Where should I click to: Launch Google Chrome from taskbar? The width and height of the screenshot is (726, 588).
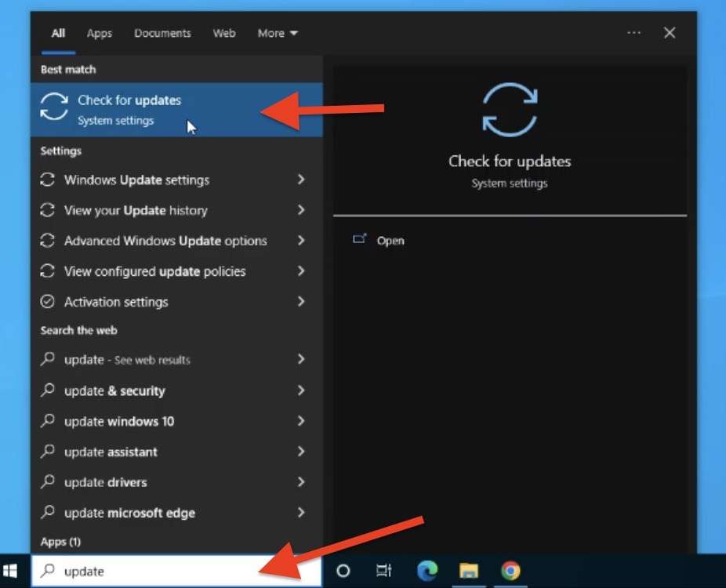point(510,571)
